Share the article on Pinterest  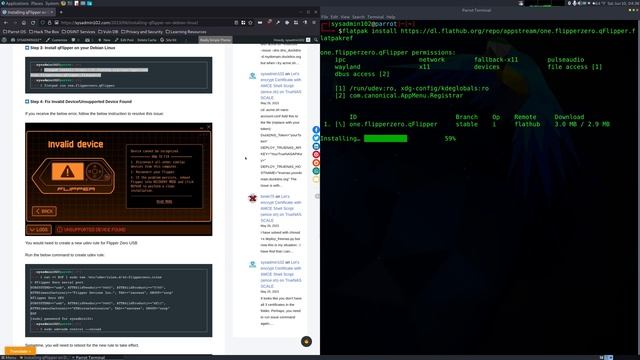pyautogui.click(x=316, y=154)
